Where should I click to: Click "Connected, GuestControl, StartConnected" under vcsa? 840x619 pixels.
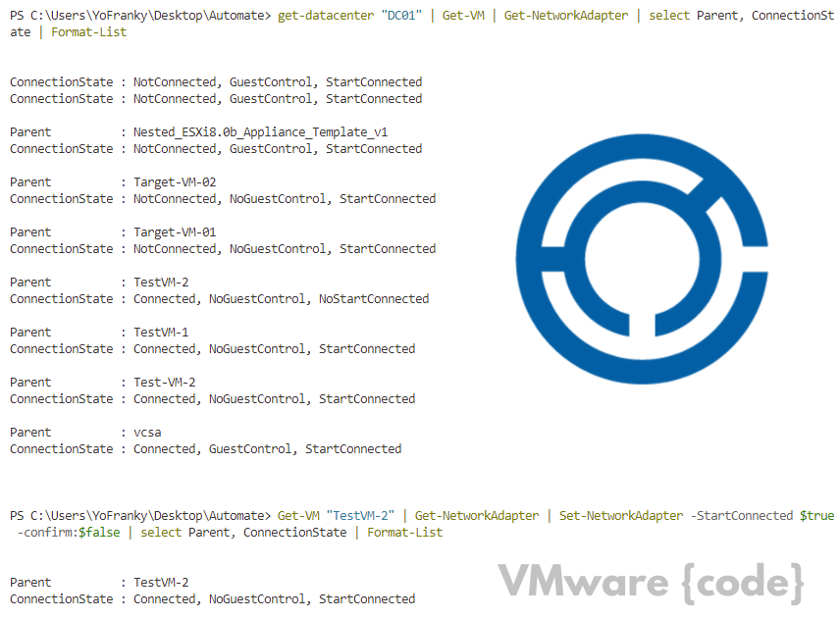tap(267, 448)
